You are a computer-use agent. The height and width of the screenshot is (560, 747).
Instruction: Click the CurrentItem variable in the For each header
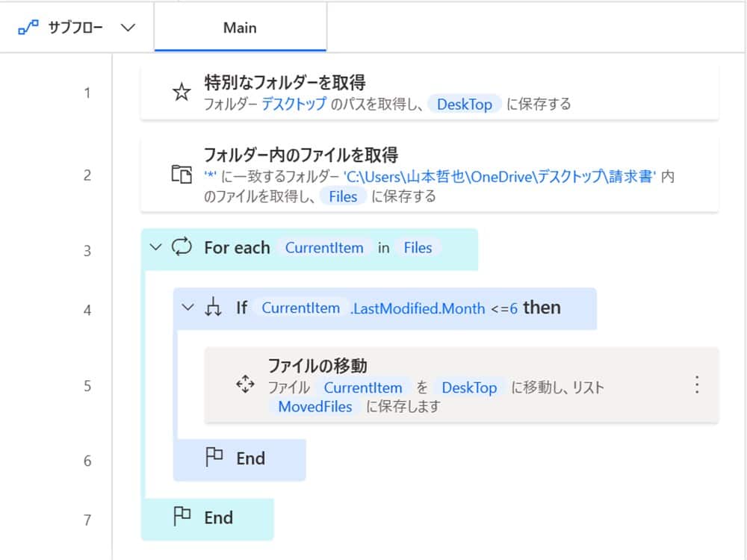[323, 248]
